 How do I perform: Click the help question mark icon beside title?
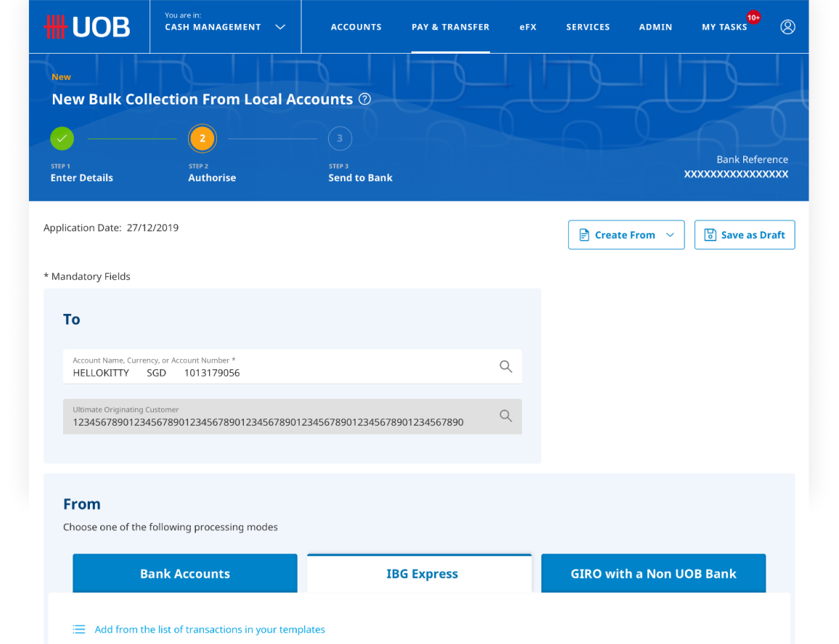[364, 99]
